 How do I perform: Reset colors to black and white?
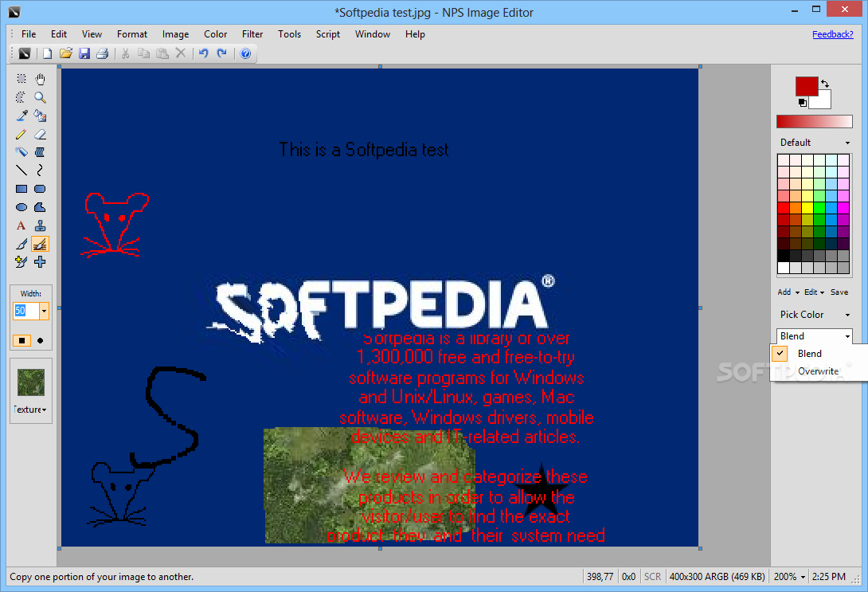pos(802,103)
